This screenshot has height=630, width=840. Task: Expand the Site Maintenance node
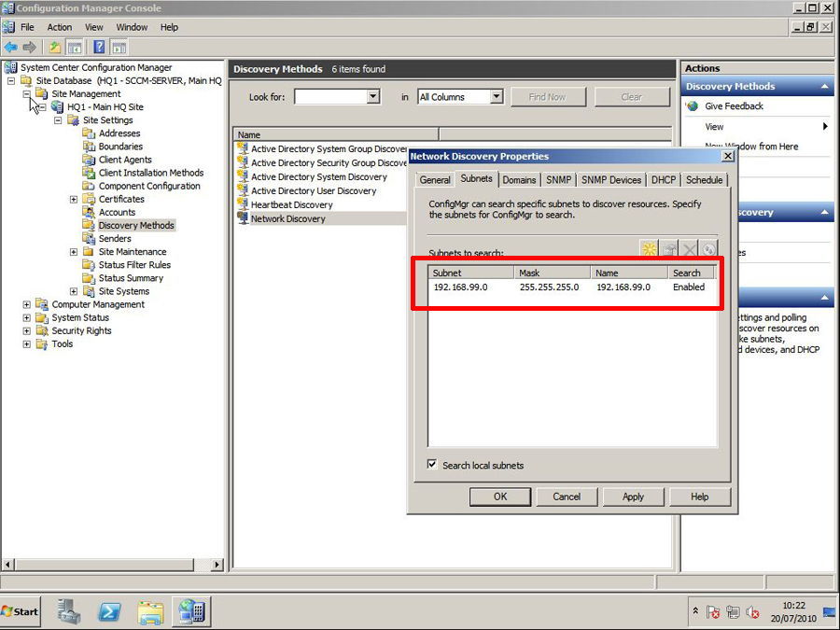pyautogui.click(x=74, y=252)
